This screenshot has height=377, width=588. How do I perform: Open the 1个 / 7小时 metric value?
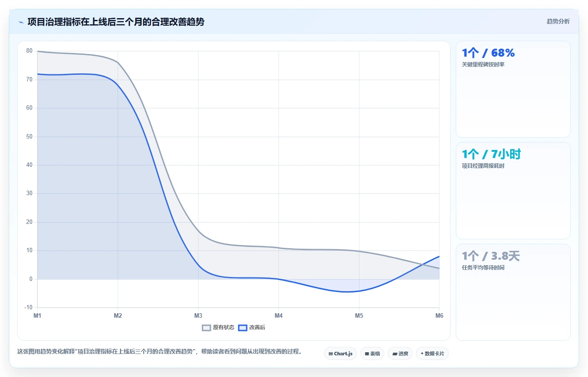492,154
